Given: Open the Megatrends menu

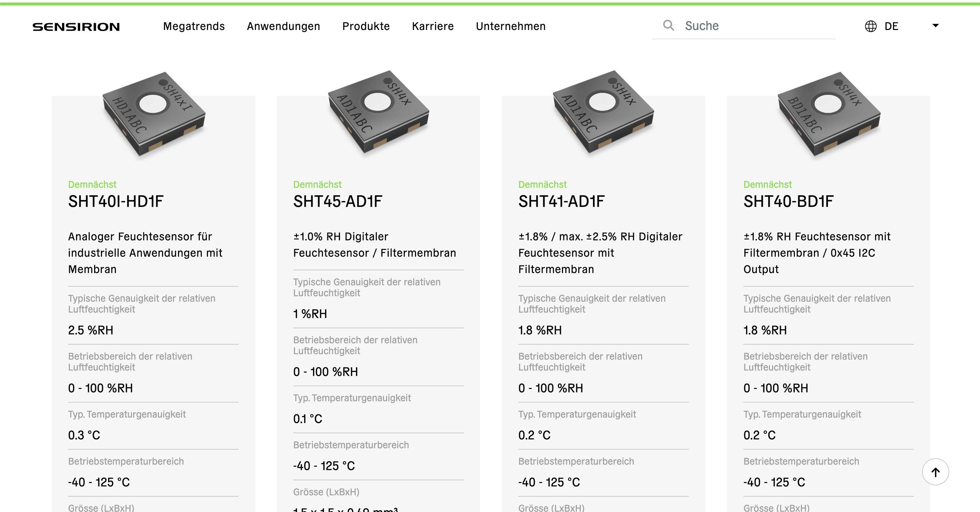Looking at the screenshot, I should (194, 26).
